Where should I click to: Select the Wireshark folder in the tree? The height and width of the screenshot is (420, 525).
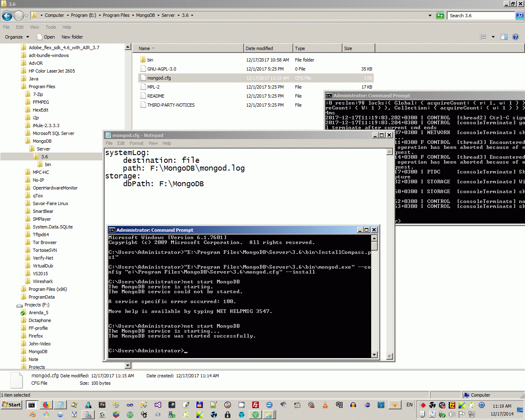(43, 281)
